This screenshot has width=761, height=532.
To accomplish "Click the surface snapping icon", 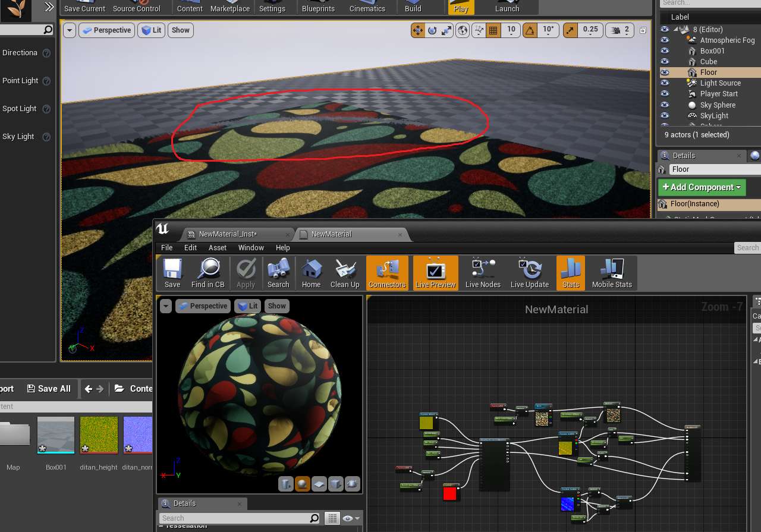I will click(479, 30).
